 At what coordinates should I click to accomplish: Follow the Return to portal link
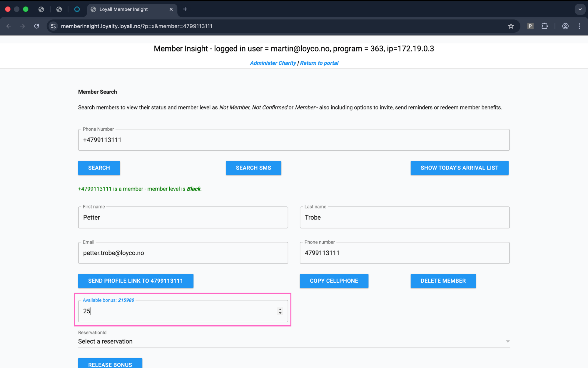point(319,63)
